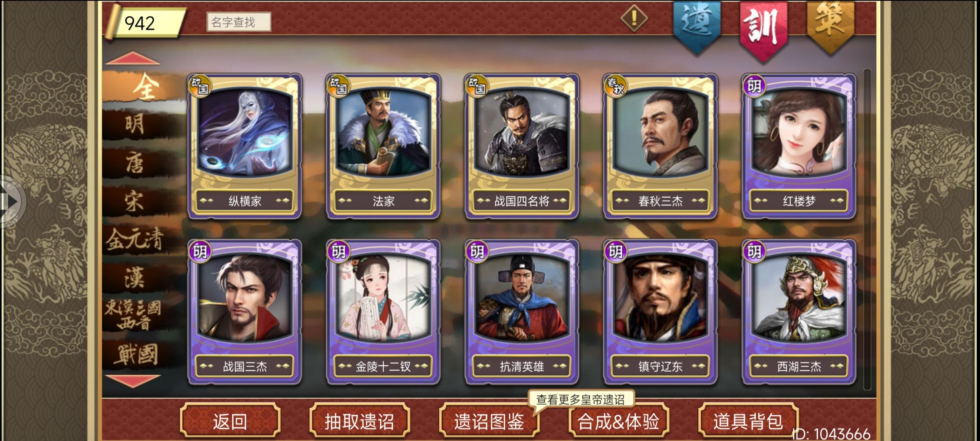The width and height of the screenshot is (980, 441).
Task: Click the card list vertical scrollbar
Action: pyautogui.click(x=867, y=229)
